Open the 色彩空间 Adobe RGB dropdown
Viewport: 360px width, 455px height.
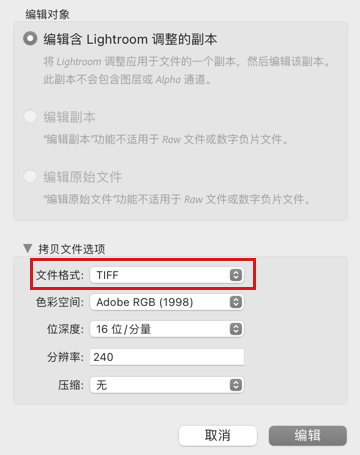(x=167, y=302)
